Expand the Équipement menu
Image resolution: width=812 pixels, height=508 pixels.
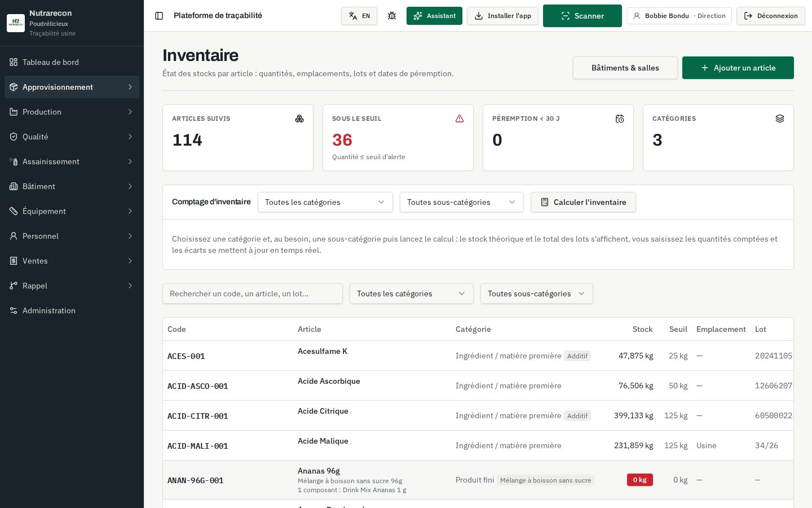point(72,211)
